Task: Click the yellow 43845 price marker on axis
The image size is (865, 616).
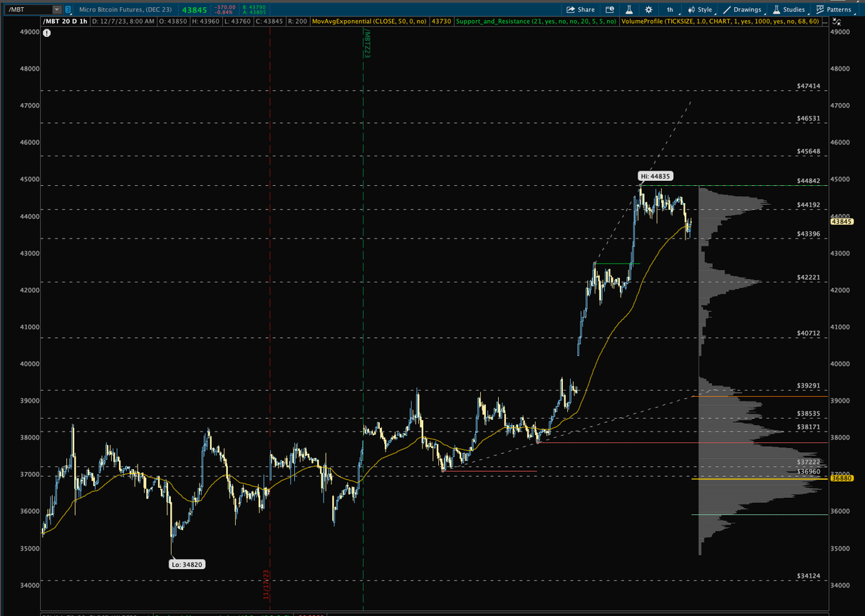Action: (842, 222)
